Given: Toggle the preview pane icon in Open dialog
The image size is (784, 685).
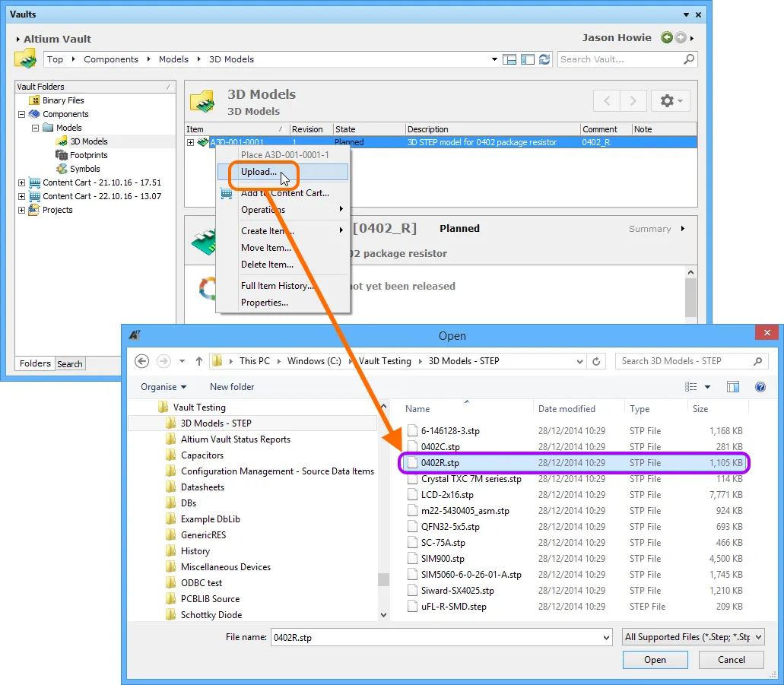Looking at the screenshot, I should [733, 386].
